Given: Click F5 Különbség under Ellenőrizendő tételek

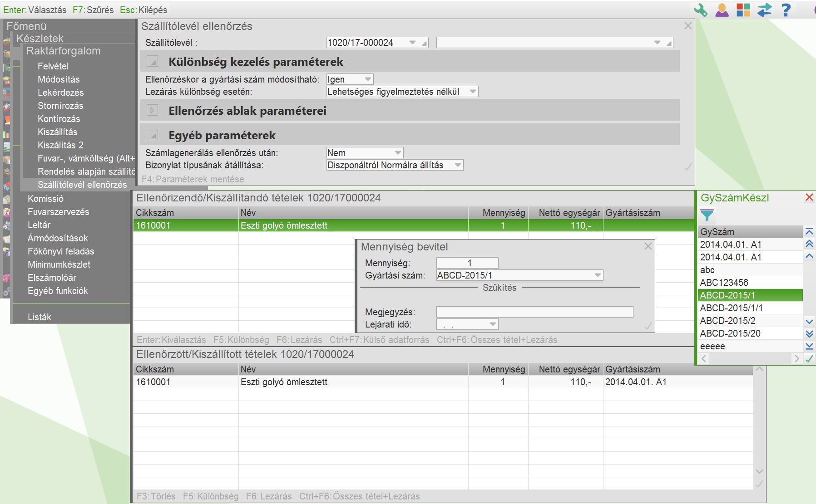Looking at the screenshot, I should click(x=241, y=340).
